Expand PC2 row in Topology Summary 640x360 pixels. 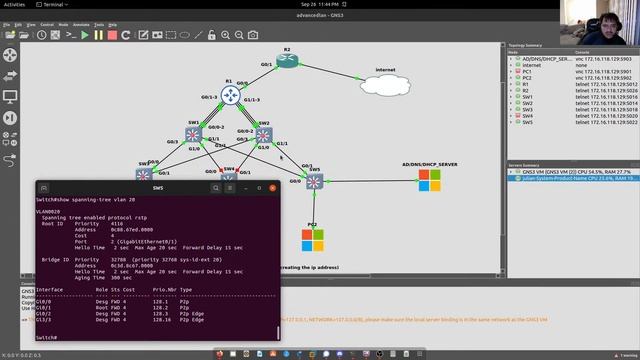pyautogui.click(x=511, y=78)
